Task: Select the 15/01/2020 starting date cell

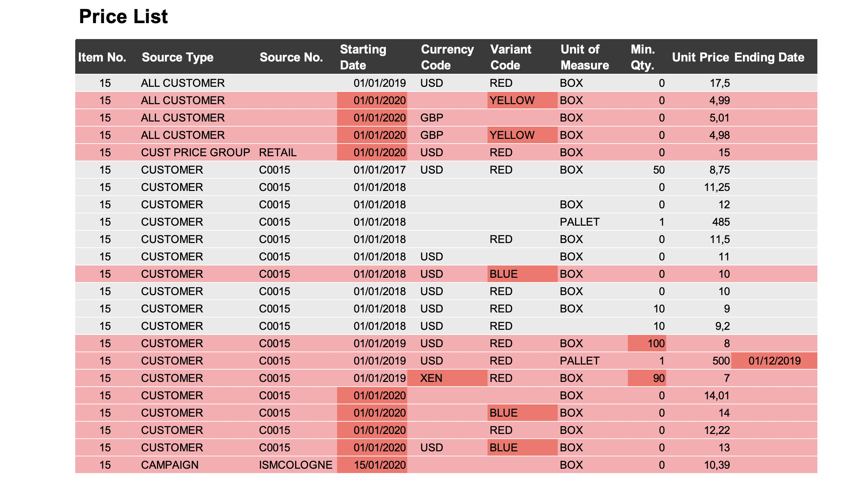Action: [379, 465]
